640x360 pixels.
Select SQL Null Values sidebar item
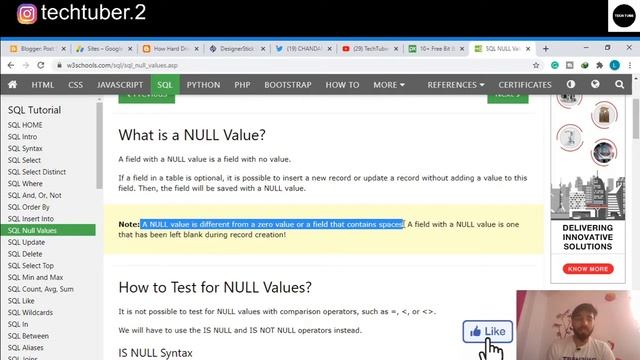[x=48, y=230]
